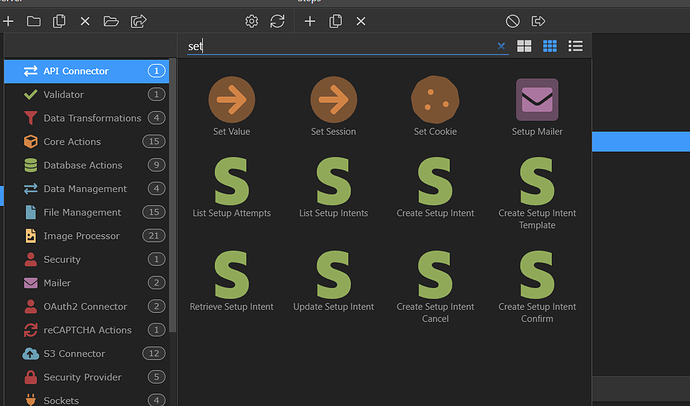The width and height of the screenshot is (690, 406).
Task: Delete the step with X icon
Action: [x=361, y=21]
